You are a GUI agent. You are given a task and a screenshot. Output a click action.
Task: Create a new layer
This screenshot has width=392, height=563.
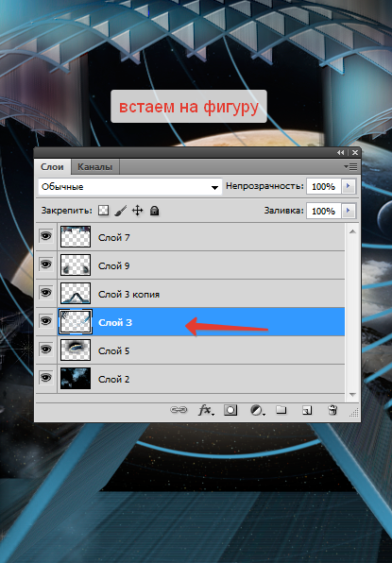point(307,410)
